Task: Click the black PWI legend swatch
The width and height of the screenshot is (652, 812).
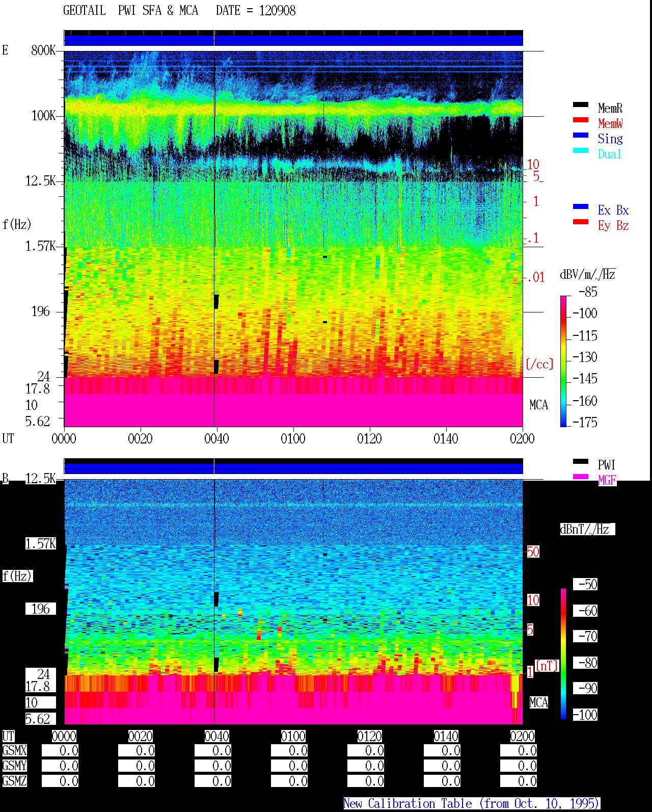Action: point(581,462)
